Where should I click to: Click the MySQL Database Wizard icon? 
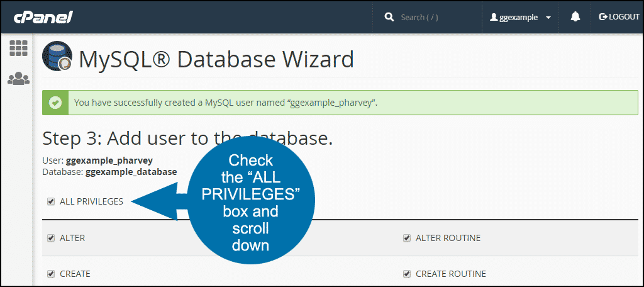(57, 59)
